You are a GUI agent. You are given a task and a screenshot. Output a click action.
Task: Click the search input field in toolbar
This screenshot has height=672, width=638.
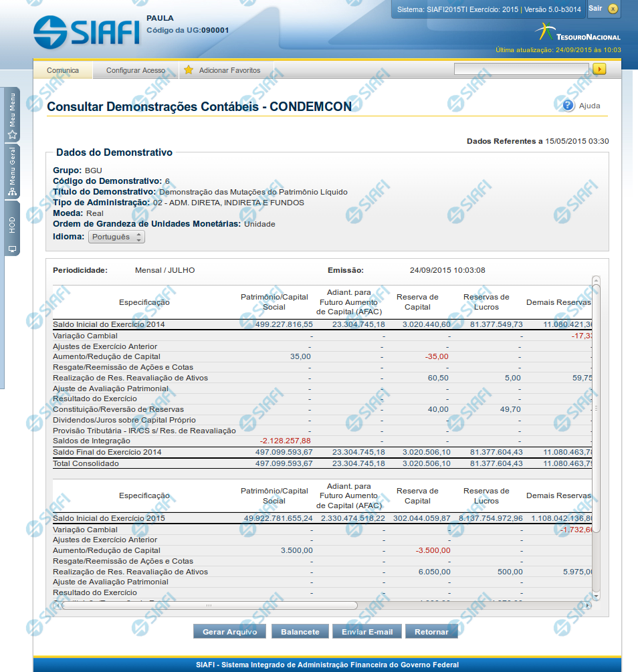(521, 69)
